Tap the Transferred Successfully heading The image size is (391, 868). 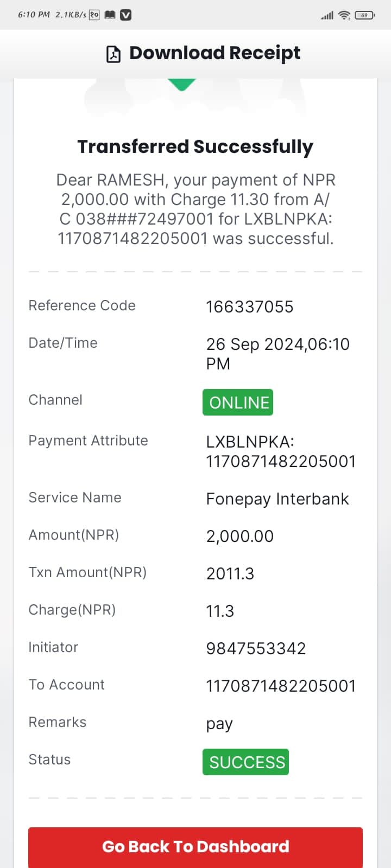195,147
